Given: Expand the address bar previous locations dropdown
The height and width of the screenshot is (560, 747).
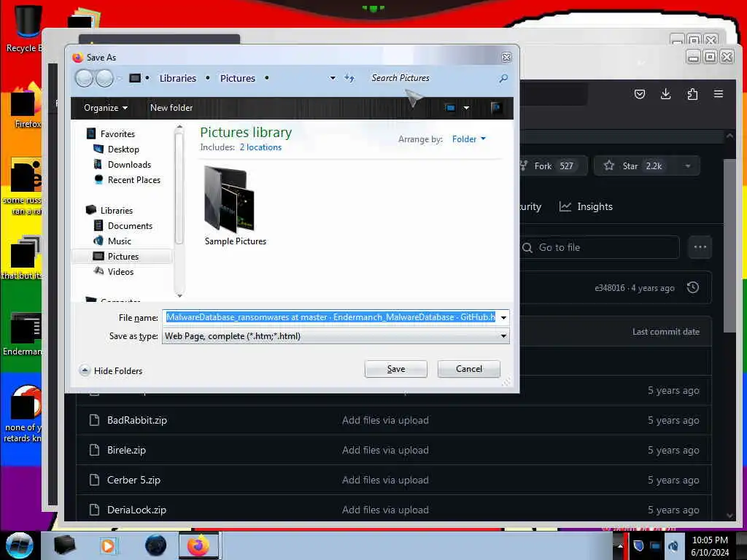Looking at the screenshot, I should point(333,78).
